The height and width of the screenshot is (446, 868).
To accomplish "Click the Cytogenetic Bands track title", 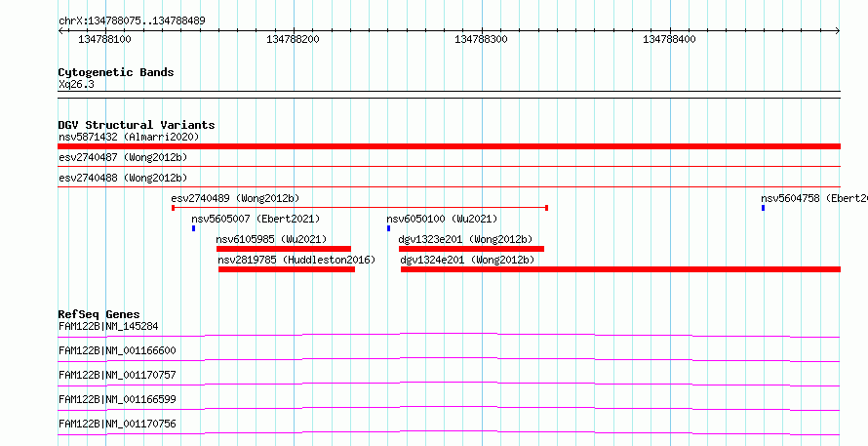I will pyautogui.click(x=116, y=72).
